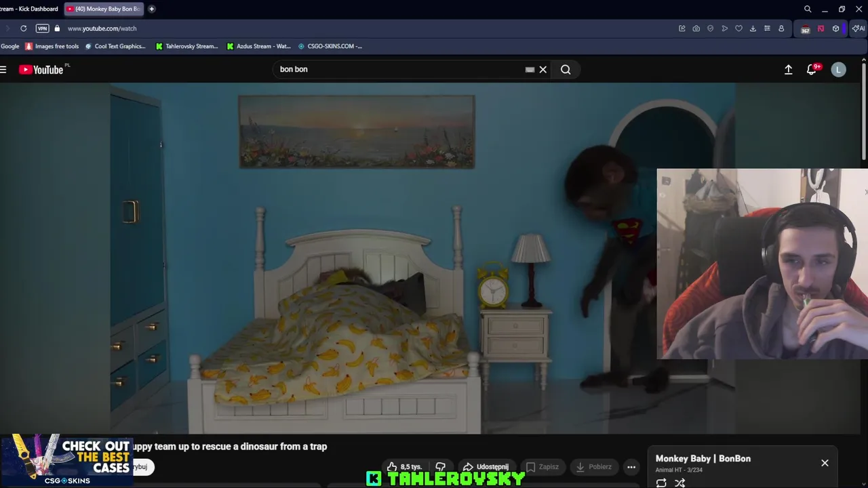The width and height of the screenshot is (868, 488).
Task: Open the send/flow arrow icon
Action: [x=724, y=28]
